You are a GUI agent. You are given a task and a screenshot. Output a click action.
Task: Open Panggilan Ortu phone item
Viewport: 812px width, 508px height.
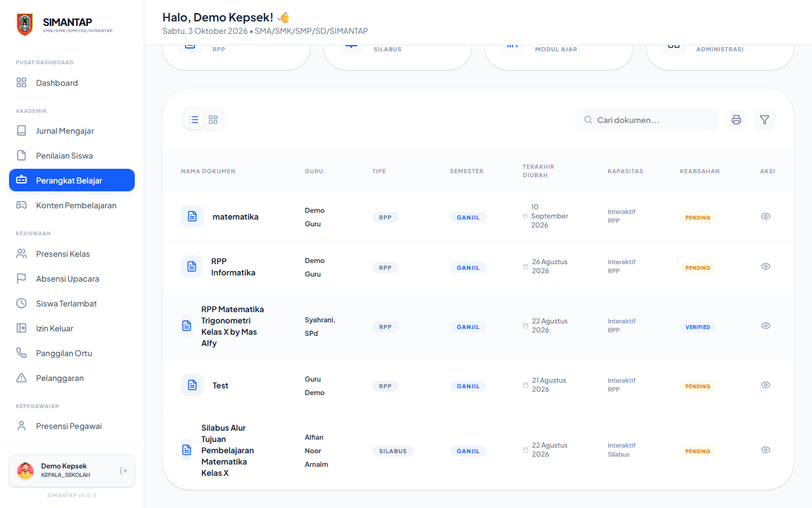[72, 353]
